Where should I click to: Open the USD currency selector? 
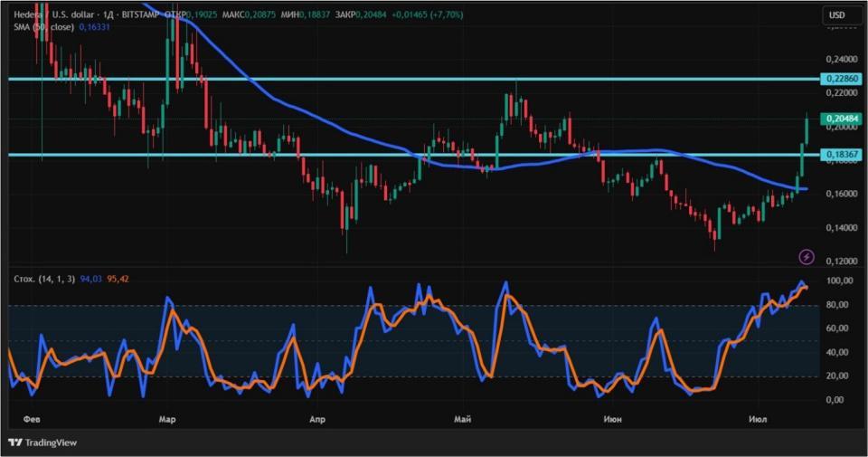pos(836,15)
